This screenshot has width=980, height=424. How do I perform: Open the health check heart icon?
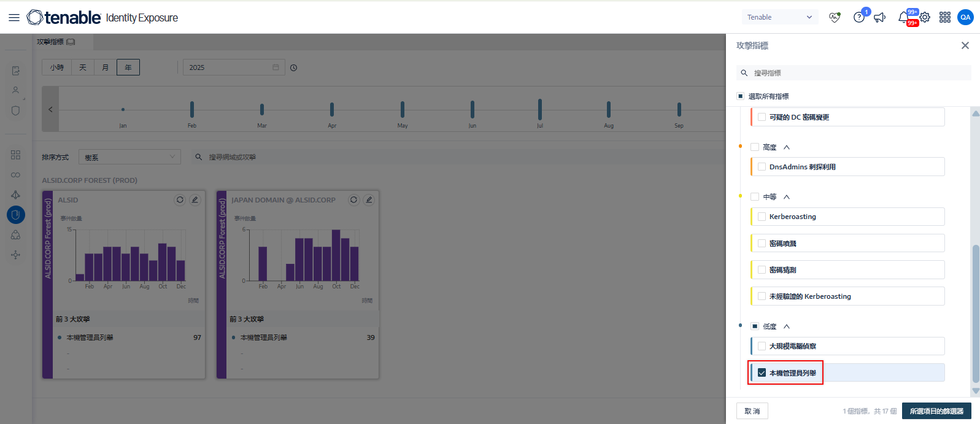click(x=834, y=17)
